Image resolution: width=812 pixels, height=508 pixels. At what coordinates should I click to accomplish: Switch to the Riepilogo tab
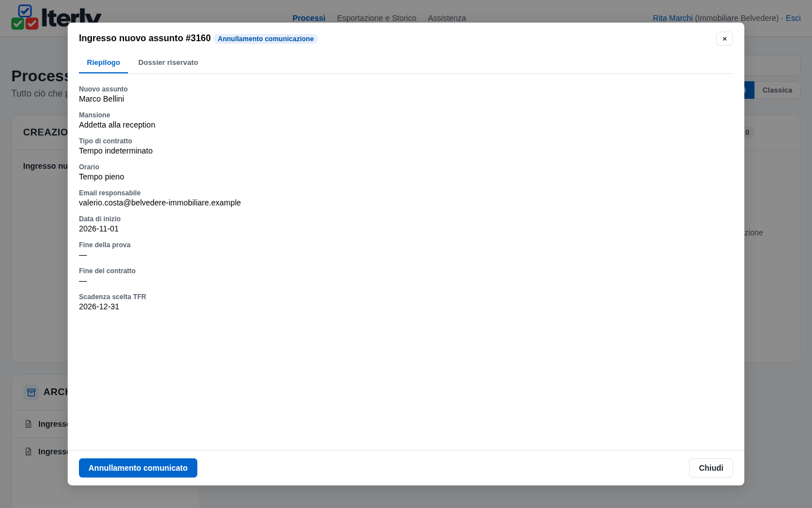pos(103,63)
